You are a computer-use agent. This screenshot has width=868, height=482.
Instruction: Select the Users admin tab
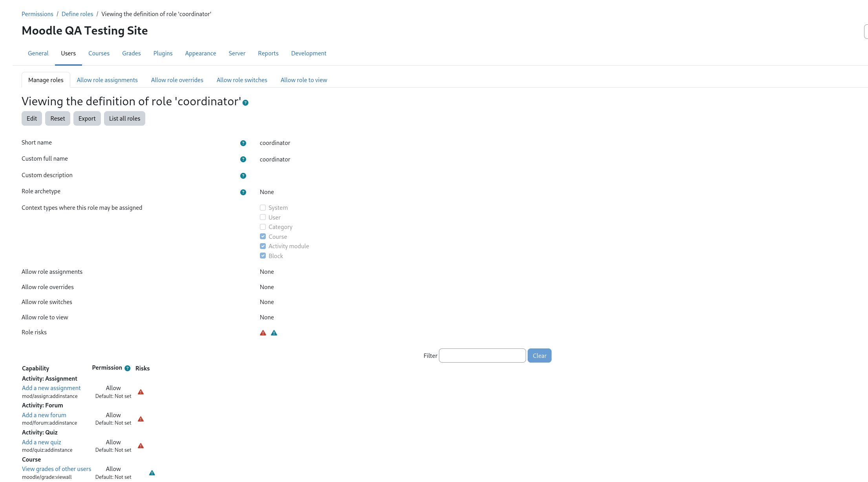point(68,53)
